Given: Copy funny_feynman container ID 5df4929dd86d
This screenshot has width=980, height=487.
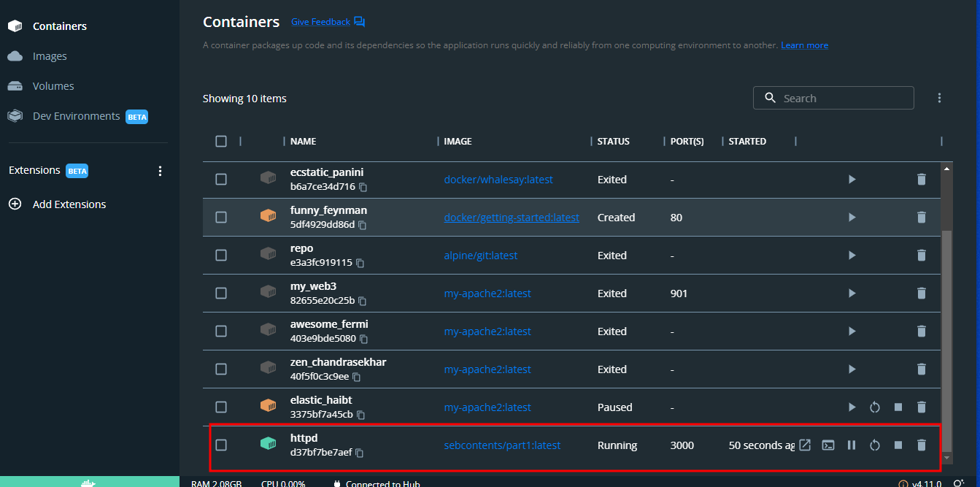Looking at the screenshot, I should pos(362,225).
